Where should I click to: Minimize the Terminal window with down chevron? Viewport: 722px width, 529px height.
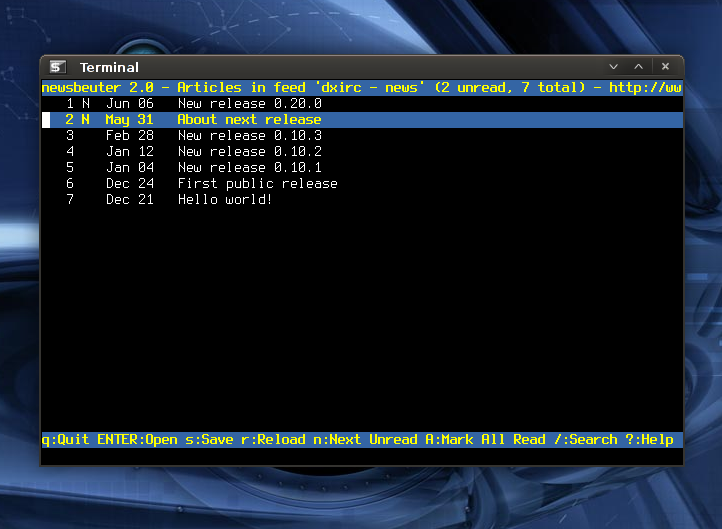(613, 67)
